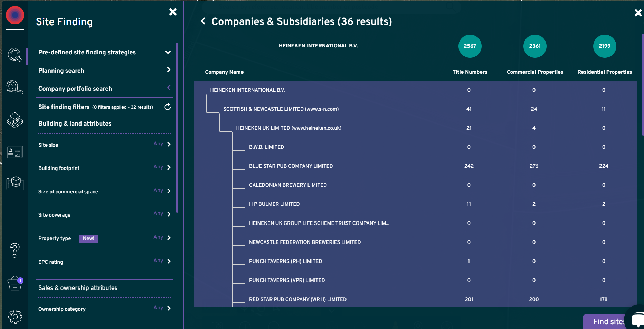644x329 pixels.
Task: Collapse the Company portfolio search section
Action: [x=104, y=88]
